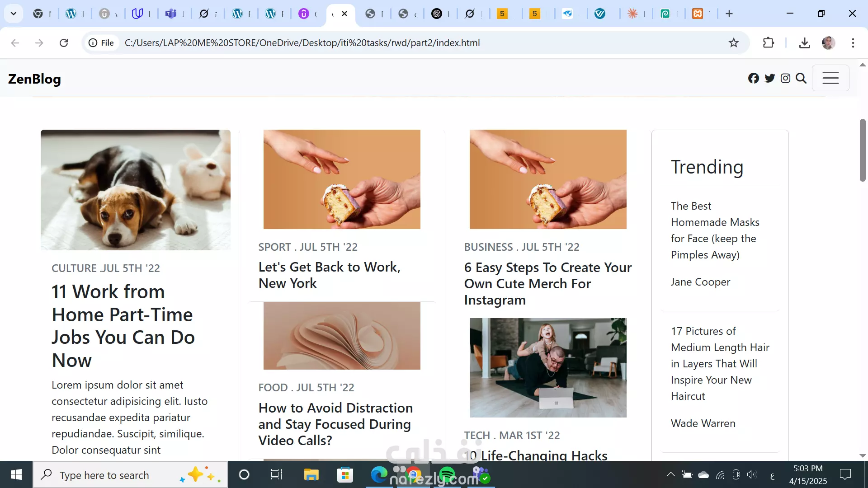
Task: Open "6 Easy Steps To Create Your Own Cute Merch"
Action: 548,284
